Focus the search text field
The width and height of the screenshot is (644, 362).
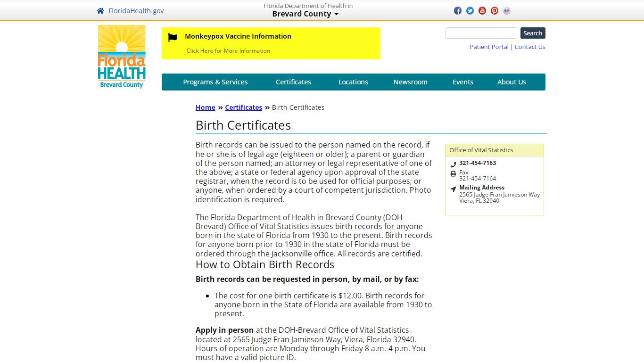click(481, 33)
